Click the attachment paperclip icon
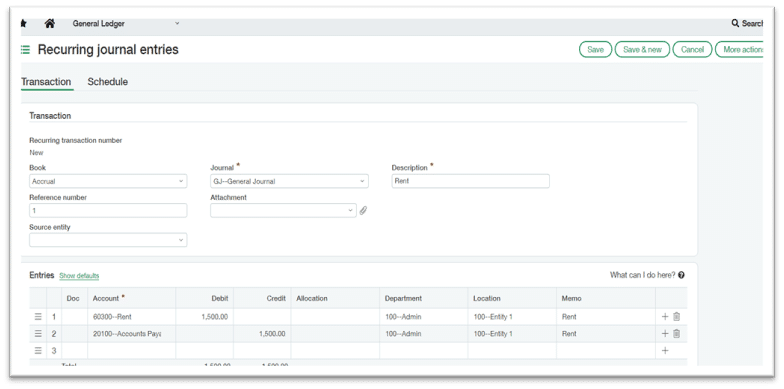784x389 pixels. pyautogui.click(x=364, y=210)
